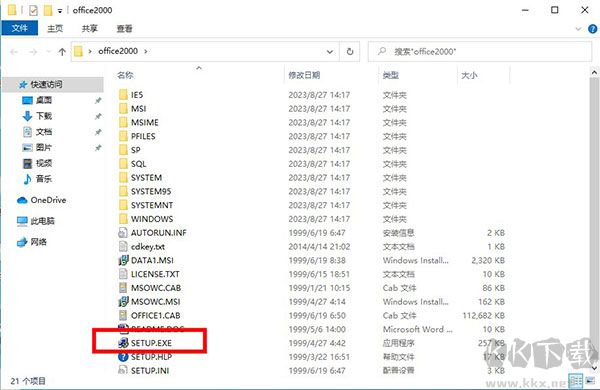Image resolution: width=600 pixels, height=390 pixels.
Task: Open OneDrive in navigation pane
Action: tap(48, 200)
